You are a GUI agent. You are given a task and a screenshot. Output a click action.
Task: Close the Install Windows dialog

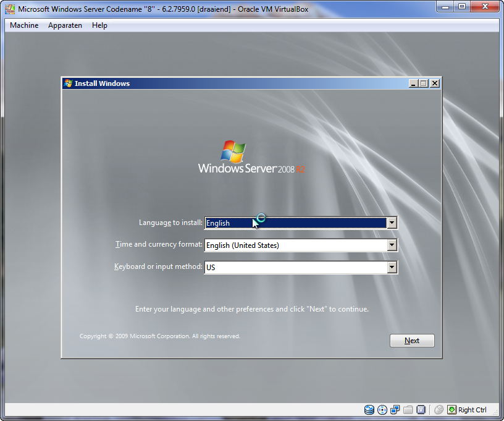point(435,83)
